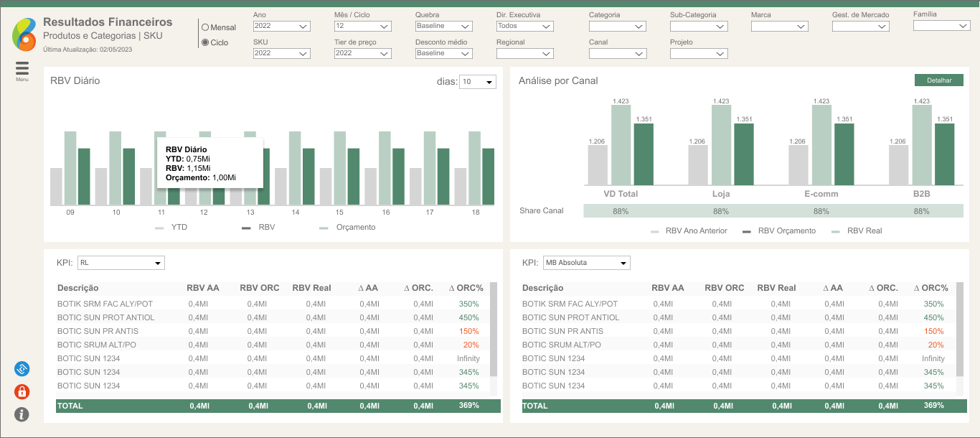Open the Ano dropdown showing 2022
980x438 pixels.
pyautogui.click(x=281, y=27)
